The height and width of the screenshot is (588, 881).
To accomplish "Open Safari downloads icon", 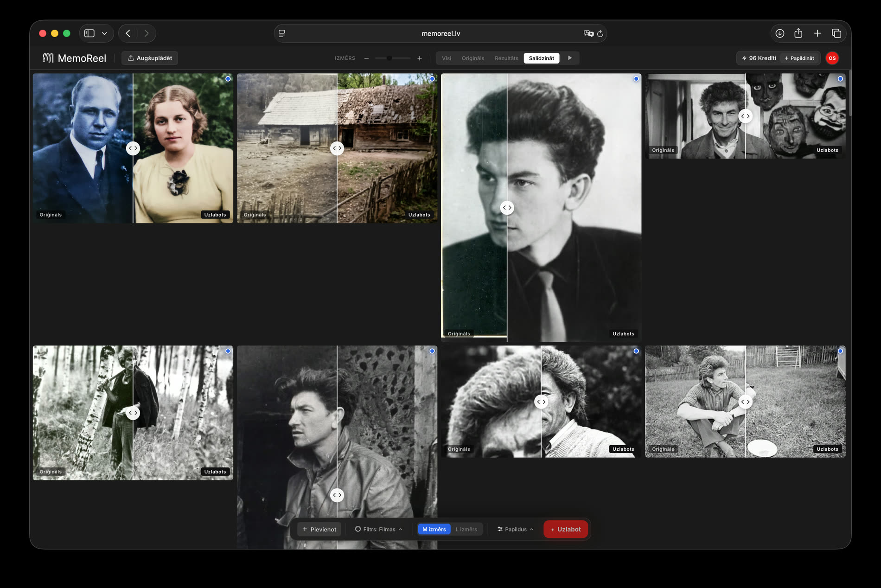I will (780, 33).
